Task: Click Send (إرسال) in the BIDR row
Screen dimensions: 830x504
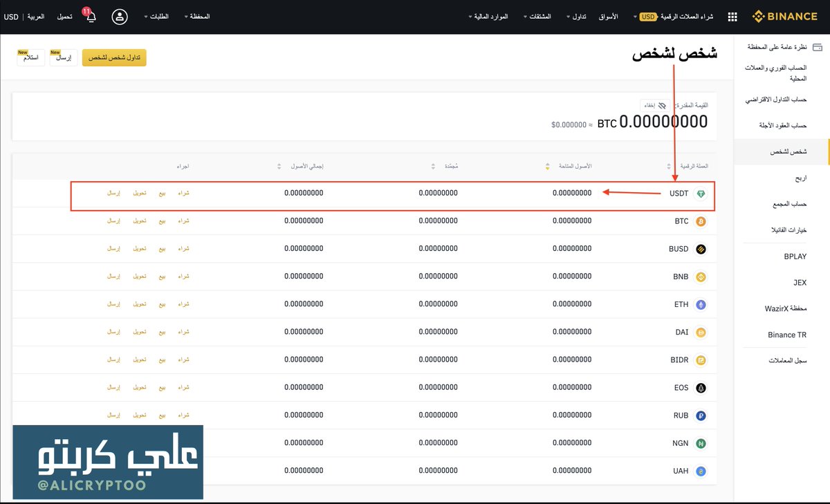Action: [x=113, y=360]
